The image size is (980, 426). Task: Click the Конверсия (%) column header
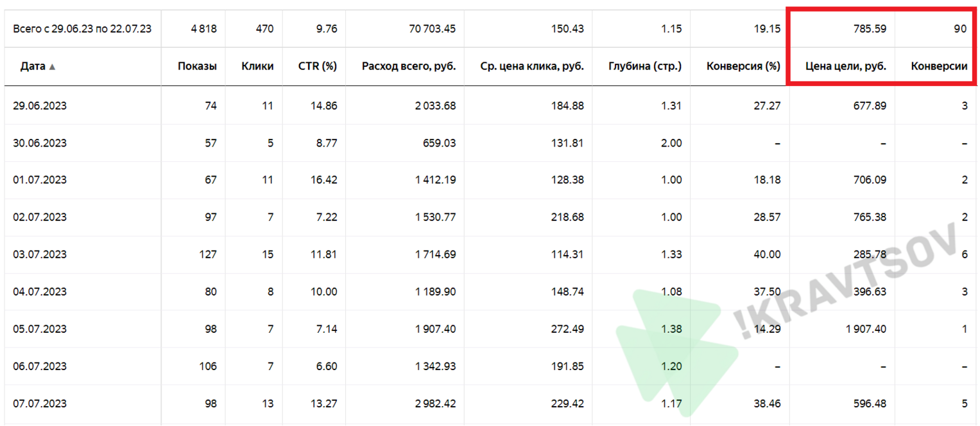click(x=743, y=66)
